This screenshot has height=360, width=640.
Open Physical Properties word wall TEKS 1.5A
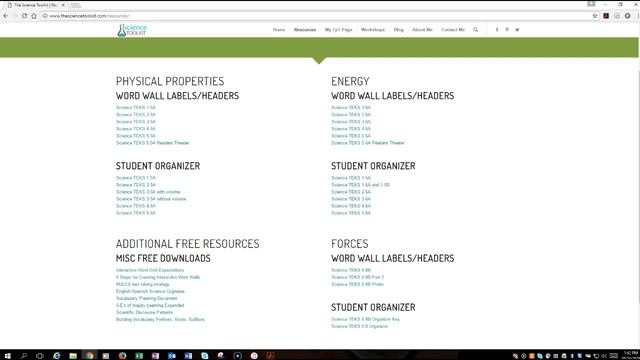(x=136, y=108)
